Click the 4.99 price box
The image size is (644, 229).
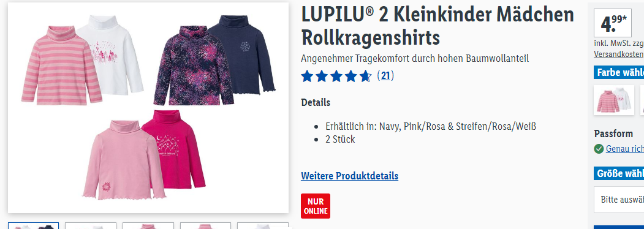[613, 23]
